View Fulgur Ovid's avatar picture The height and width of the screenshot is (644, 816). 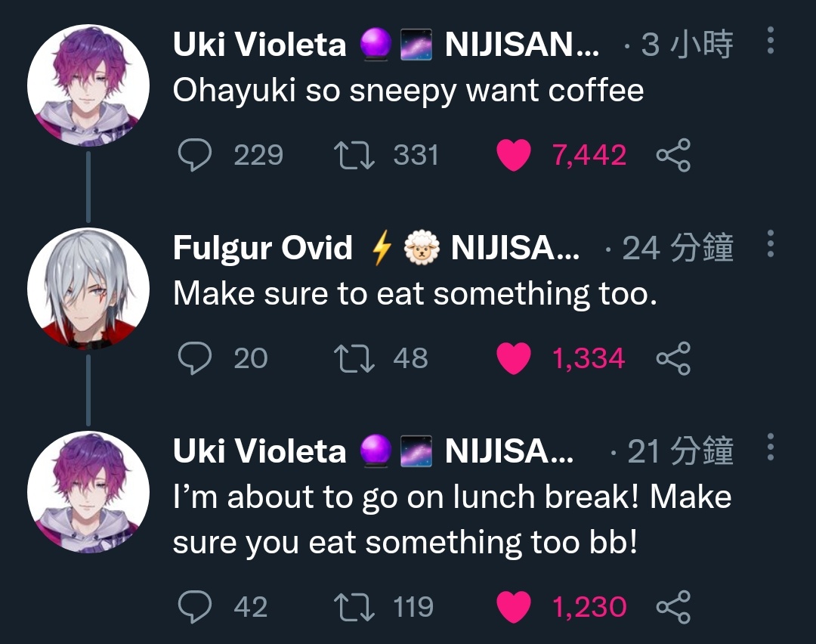[x=88, y=289]
